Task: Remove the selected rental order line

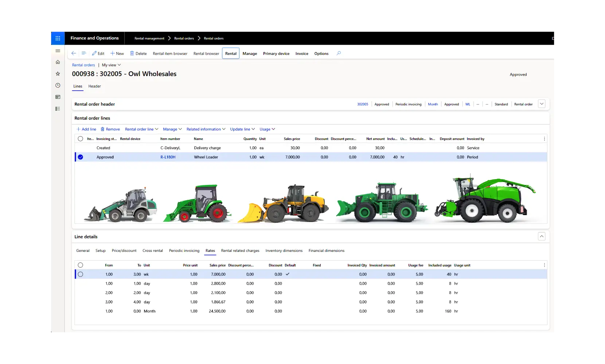Action: (110, 129)
